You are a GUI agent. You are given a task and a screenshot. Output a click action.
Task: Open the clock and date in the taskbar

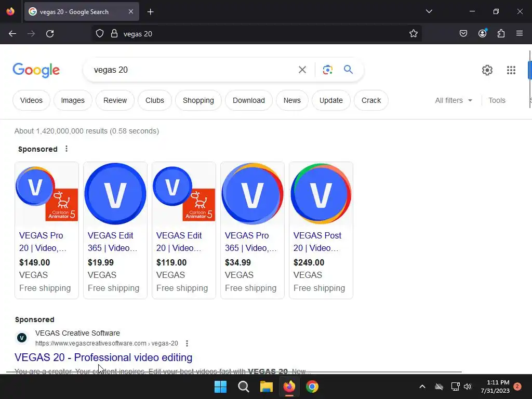pos(495,387)
